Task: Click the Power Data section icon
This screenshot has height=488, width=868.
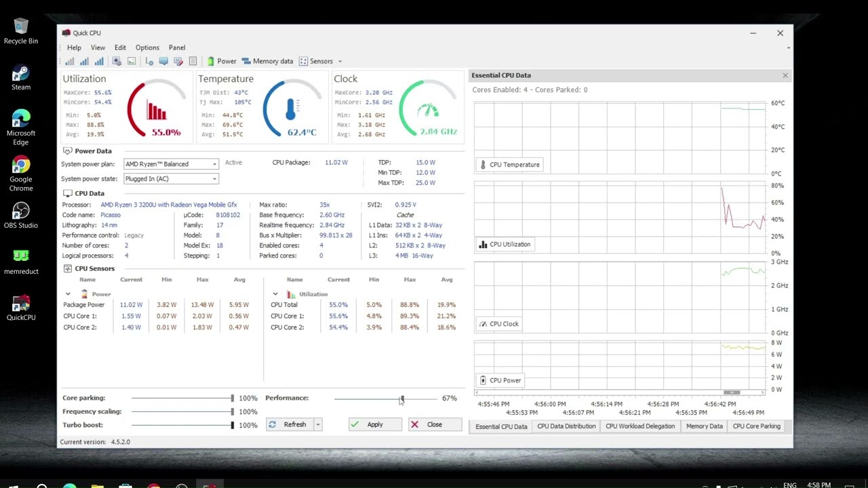Action: pyautogui.click(x=68, y=151)
